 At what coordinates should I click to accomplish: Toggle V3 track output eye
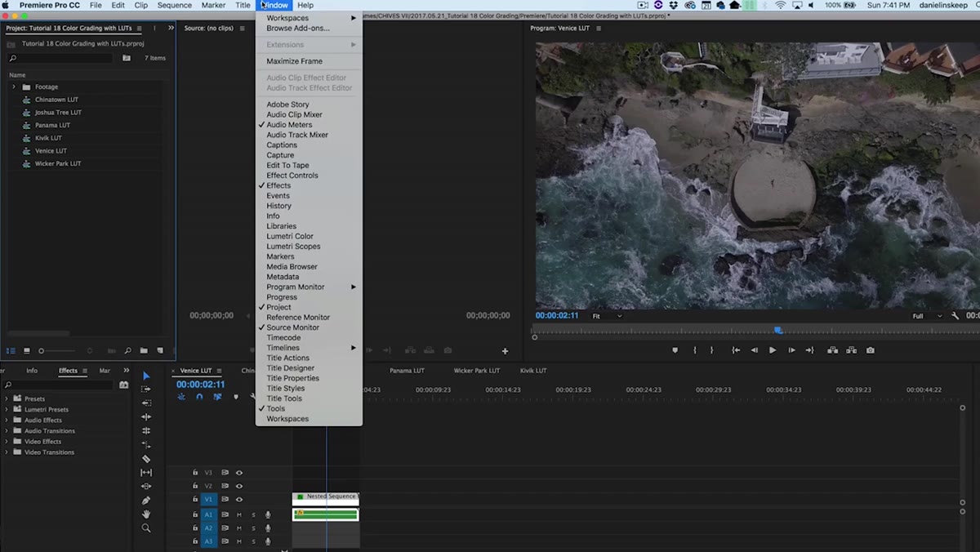coord(239,473)
